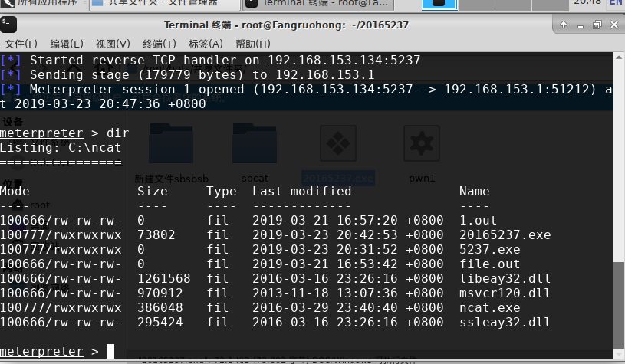Click the file name msvcr120.dll

pos(505,293)
